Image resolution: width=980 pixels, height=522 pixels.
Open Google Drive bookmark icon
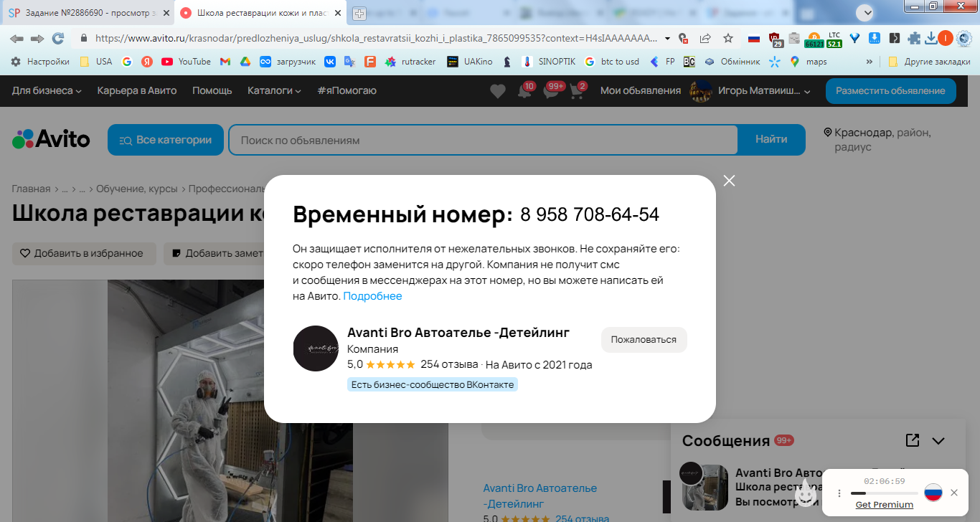245,62
